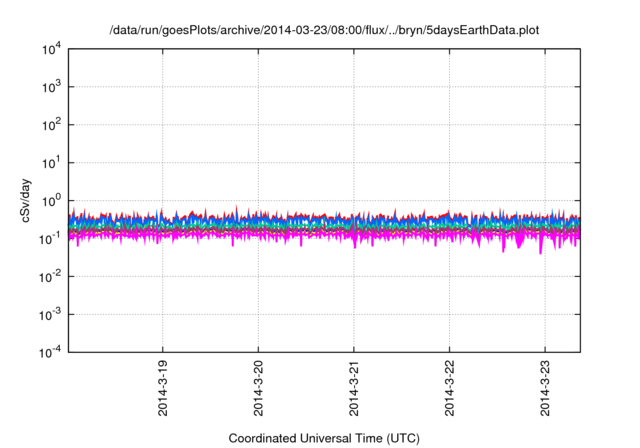The image size is (640, 448).
Task: Click the 2014-3-21 date label
Action: tap(353, 388)
